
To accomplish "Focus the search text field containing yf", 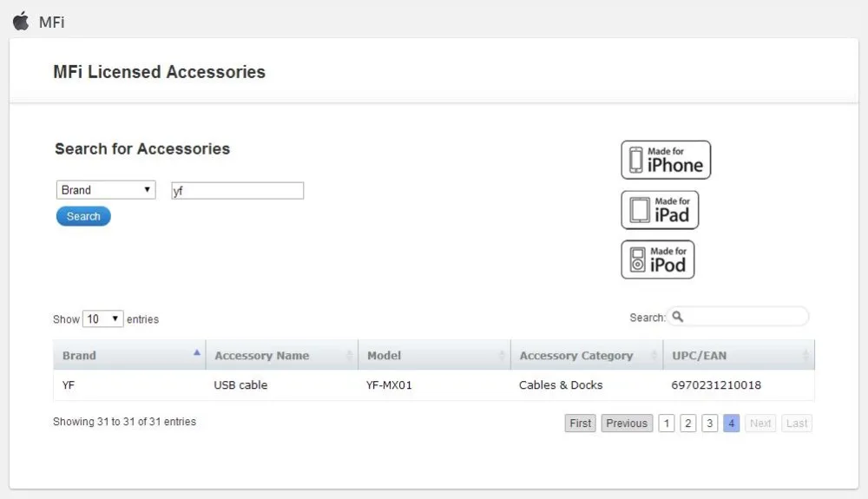I will [238, 191].
